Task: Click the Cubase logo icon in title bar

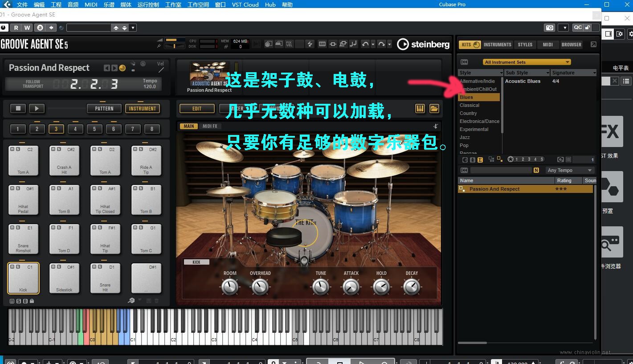Action: click(x=6, y=4)
